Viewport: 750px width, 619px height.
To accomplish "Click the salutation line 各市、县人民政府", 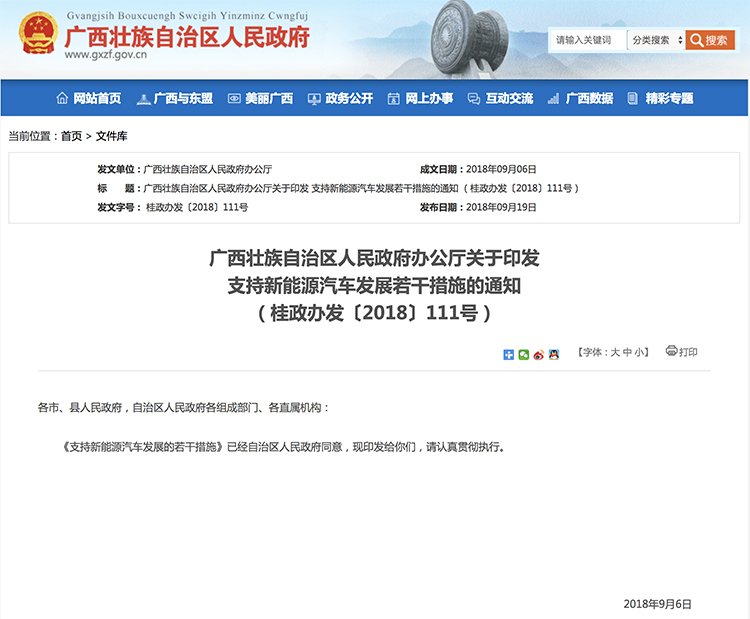I will coord(183,408).
